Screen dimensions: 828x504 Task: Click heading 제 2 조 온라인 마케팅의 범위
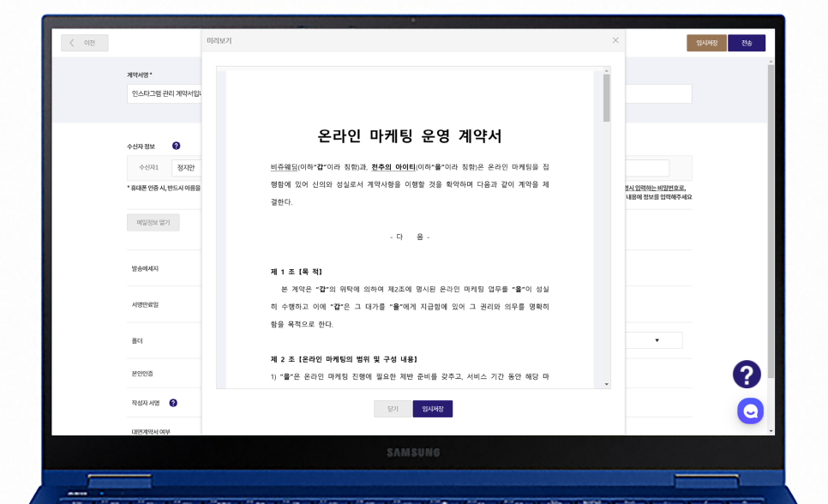pos(344,359)
